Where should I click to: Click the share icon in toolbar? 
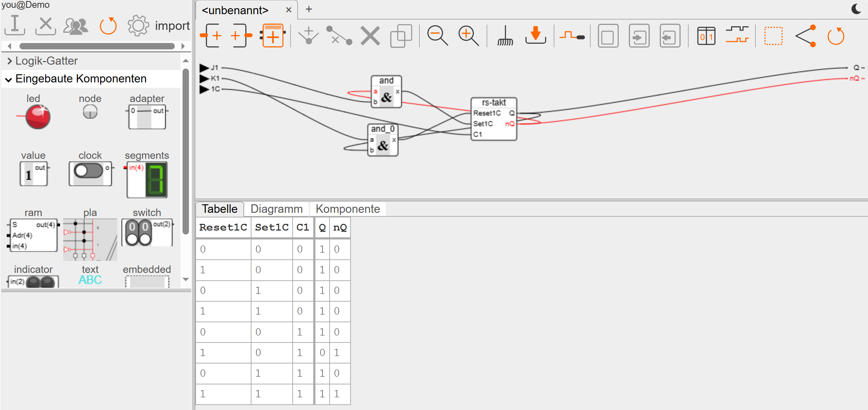tap(805, 36)
